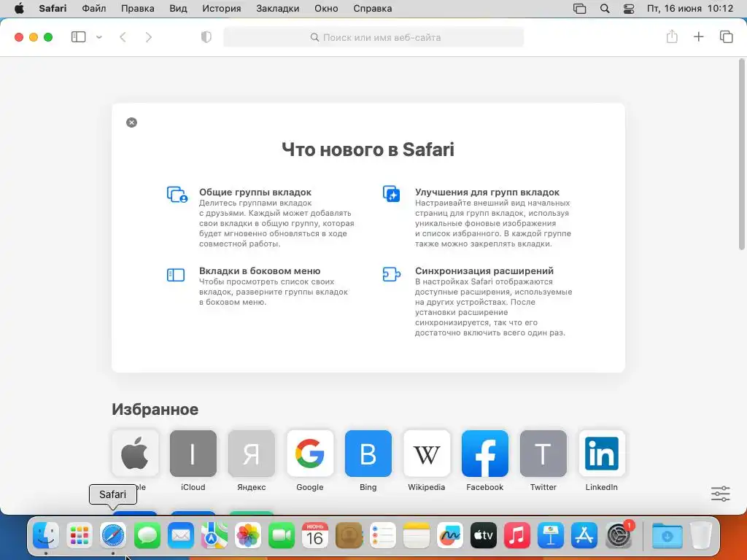Go back with the back arrow
This screenshot has height=560, width=747.
coord(123,37)
